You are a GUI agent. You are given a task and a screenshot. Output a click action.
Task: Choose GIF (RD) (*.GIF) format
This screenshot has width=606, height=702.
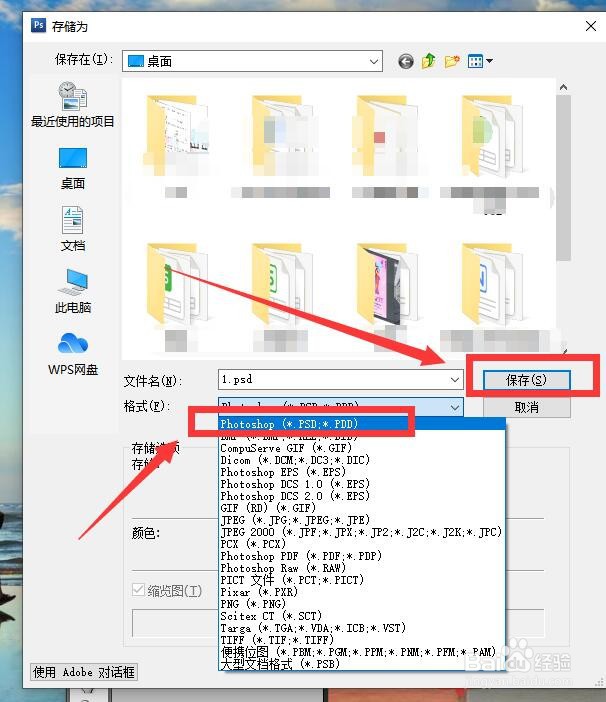(x=362, y=508)
